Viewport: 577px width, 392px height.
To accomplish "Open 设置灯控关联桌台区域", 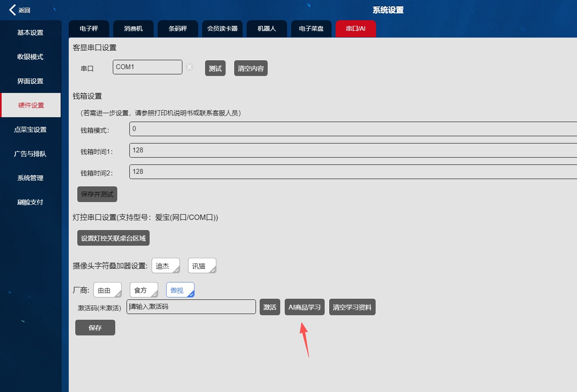I will (x=113, y=238).
